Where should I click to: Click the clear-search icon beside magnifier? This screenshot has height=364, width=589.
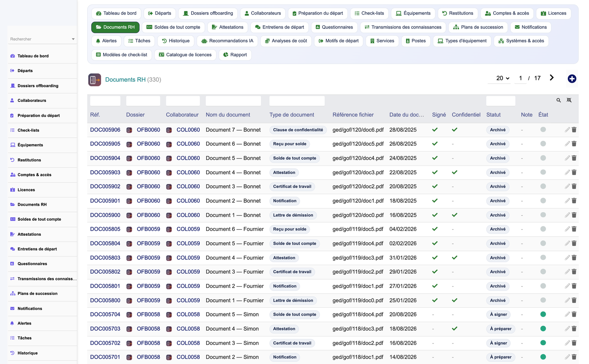[569, 100]
